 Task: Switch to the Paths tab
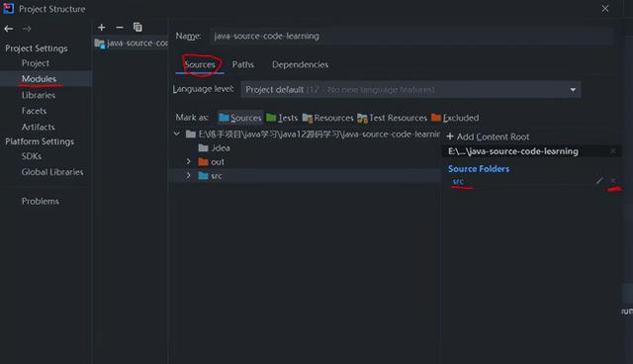[x=243, y=64]
